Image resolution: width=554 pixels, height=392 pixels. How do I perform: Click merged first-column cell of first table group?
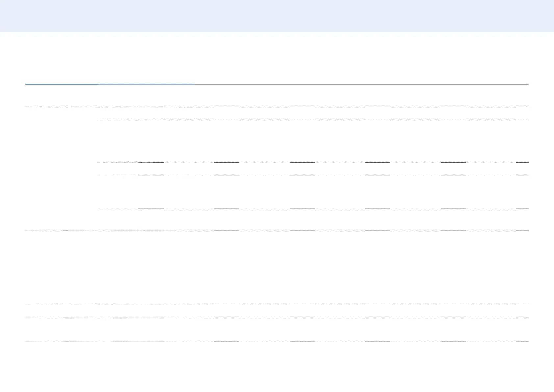pyautogui.click(x=62, y=169)
